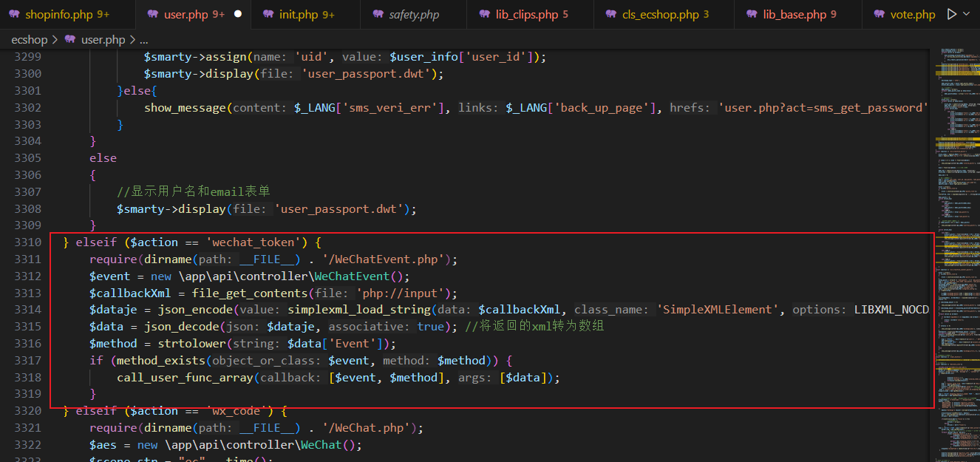Screen dimensions: 980x462
Task: Click the PHP elephant icon on shopinfo.php tab
Action: coord(14,15)
